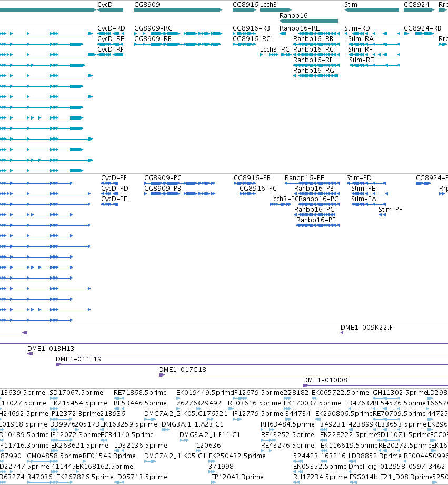Select transcript Ranbp16-RB
Image resolution: width=448 pixels, height=485 pixels.
tap(316, 44)
